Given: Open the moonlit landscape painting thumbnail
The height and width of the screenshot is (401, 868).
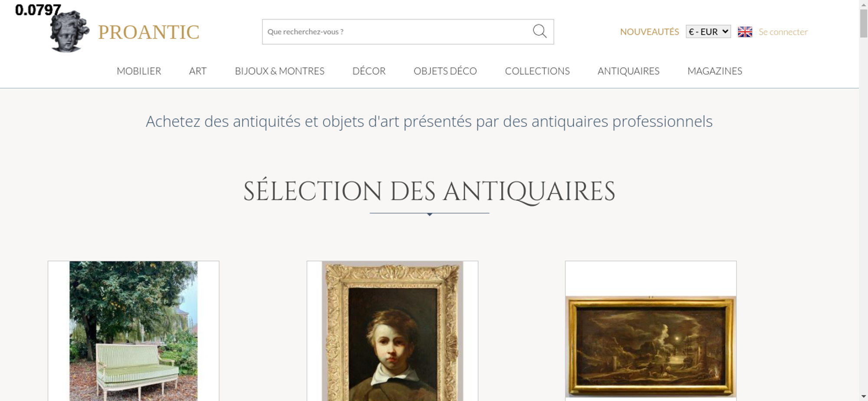Looking at the screenshot, I should pyautogui.click(x=651, y=346).
